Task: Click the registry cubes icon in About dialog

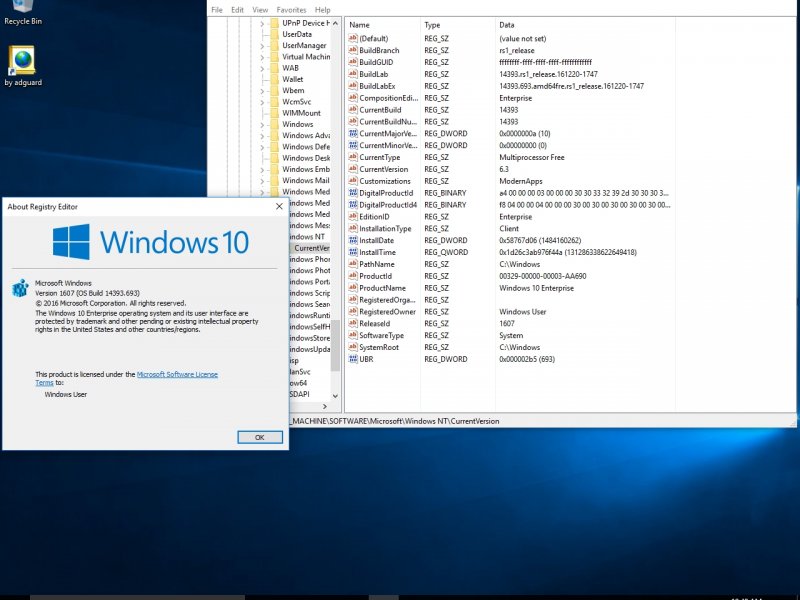Action: [x=20, y=288]
